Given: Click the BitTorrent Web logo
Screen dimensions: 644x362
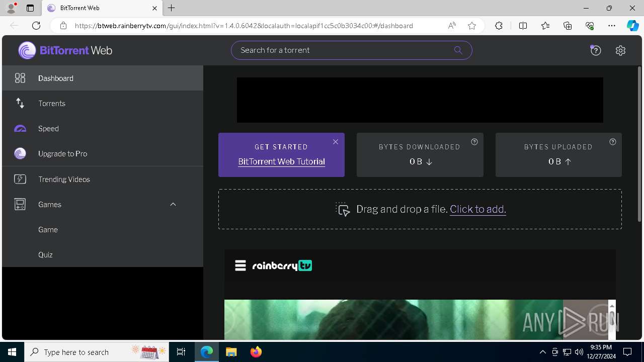Looking at the screenshot, I should [65, 50].
